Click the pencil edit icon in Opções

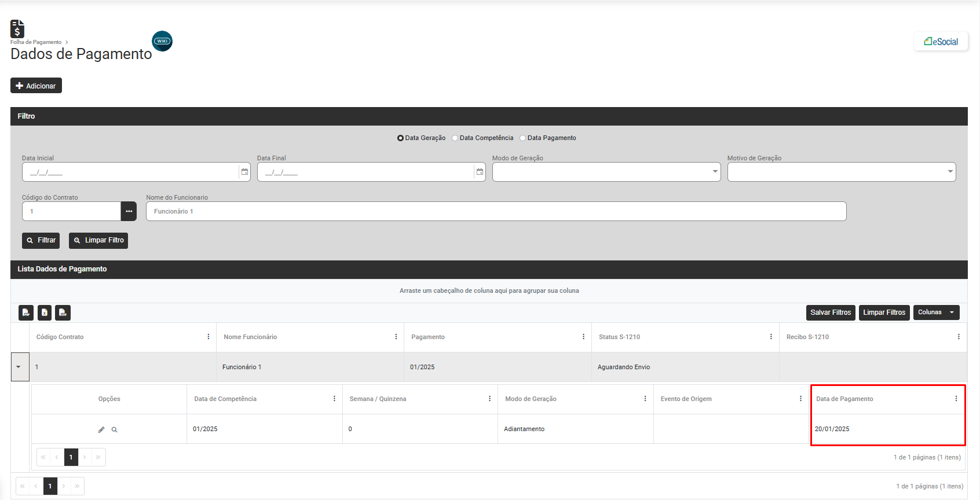coord(101,429)
